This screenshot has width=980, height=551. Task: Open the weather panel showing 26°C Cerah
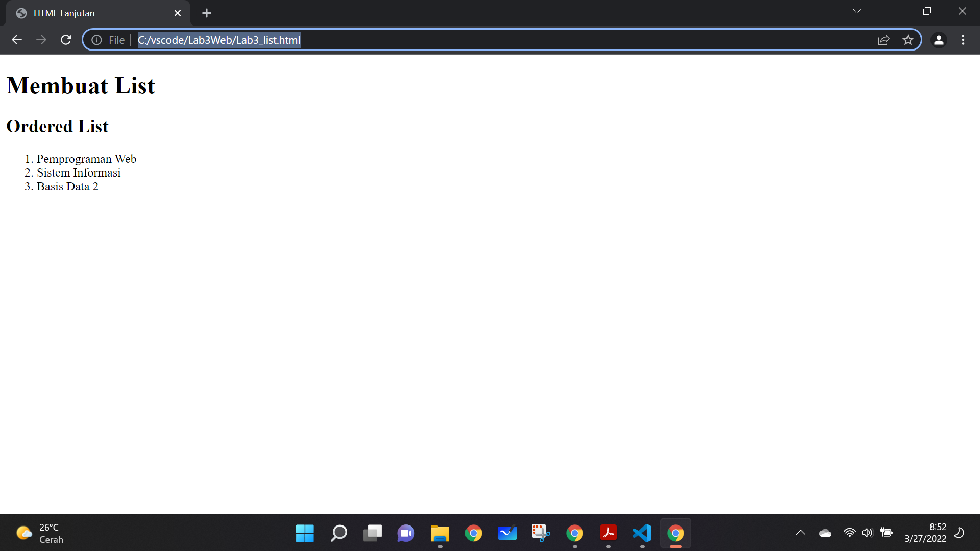click(38, 533)
